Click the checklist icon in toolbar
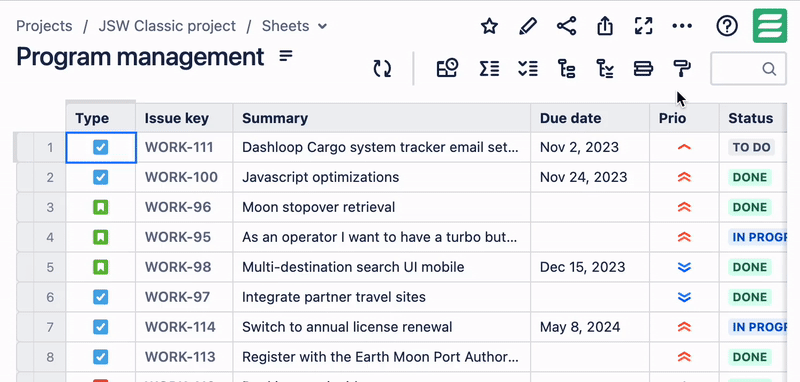Screen dimensions: 800x382 point(528,68)
